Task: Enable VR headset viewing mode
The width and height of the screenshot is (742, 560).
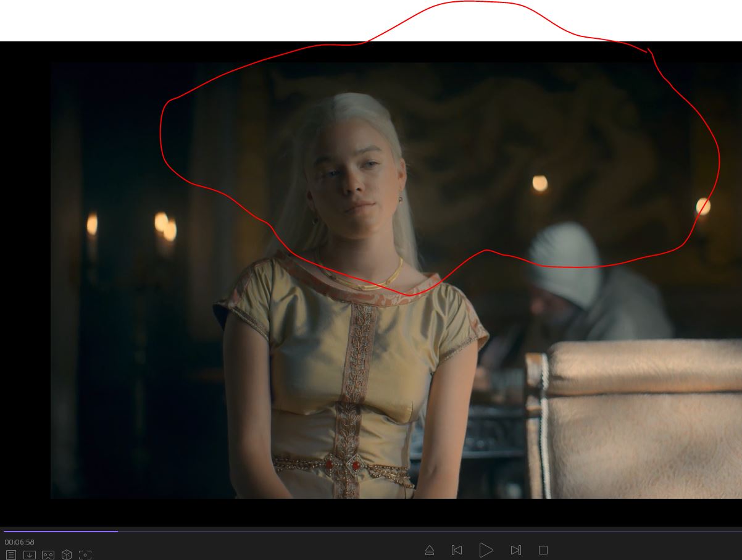Action: coord(48,555)
